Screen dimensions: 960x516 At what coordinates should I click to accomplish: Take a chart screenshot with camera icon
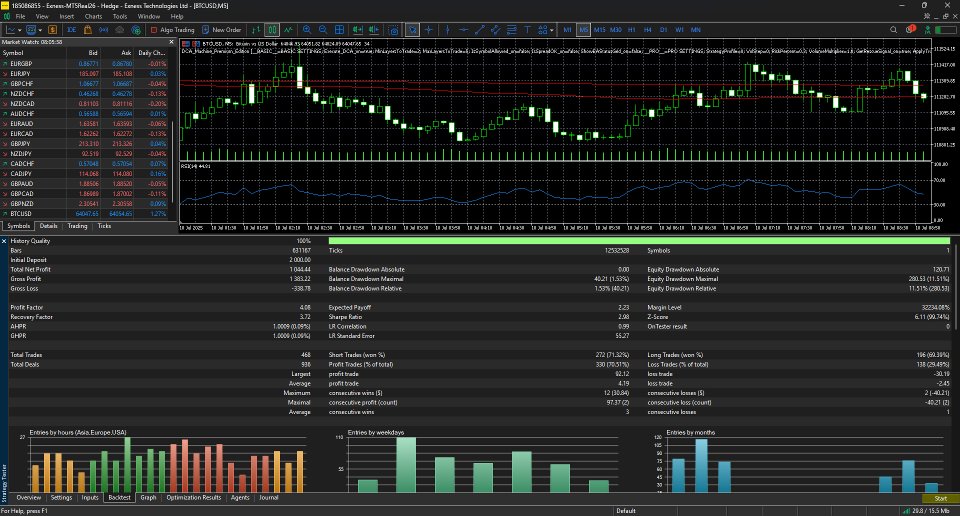tap(394, 29)
